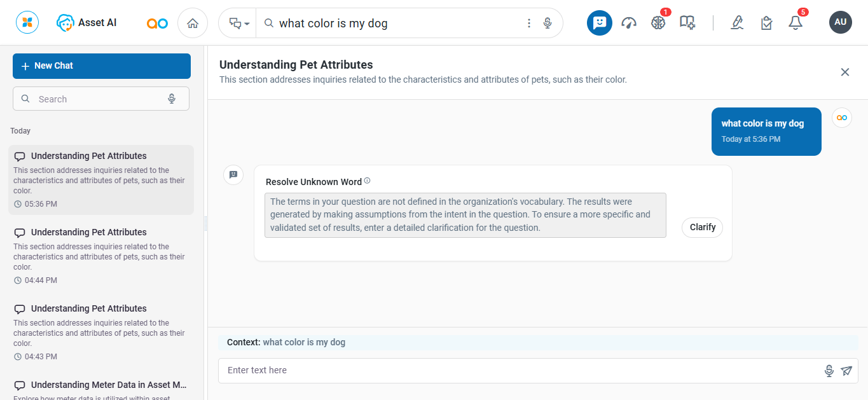Go to the Home page
Screen dimensions: 868x400
(193, 23)
